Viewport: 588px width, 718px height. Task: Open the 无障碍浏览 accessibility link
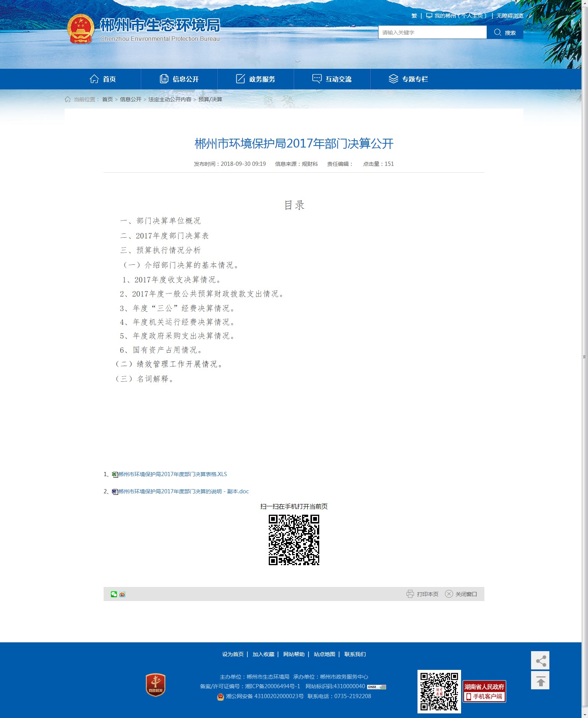tap(510, 16)
